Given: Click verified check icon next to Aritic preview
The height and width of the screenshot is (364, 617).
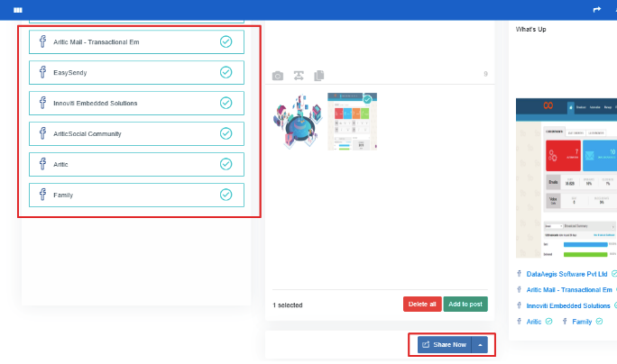Looking at the screenshot, I should click(x=549, y=321).
